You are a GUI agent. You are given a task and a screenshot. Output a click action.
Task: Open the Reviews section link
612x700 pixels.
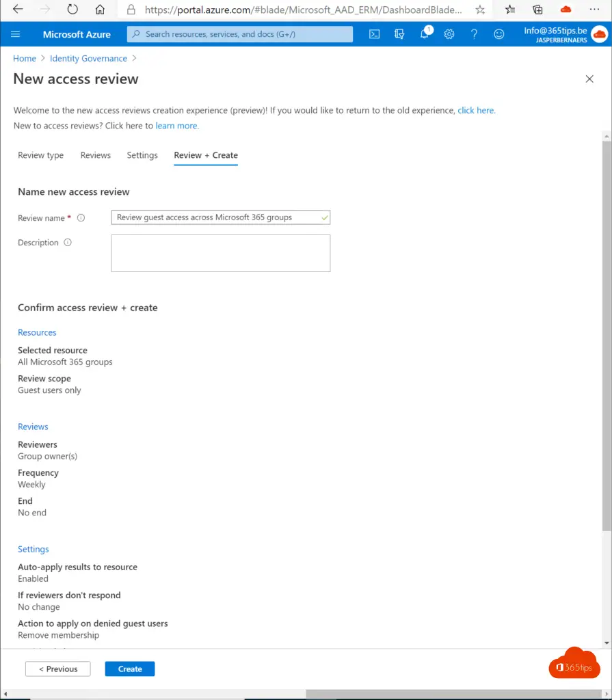33,427
